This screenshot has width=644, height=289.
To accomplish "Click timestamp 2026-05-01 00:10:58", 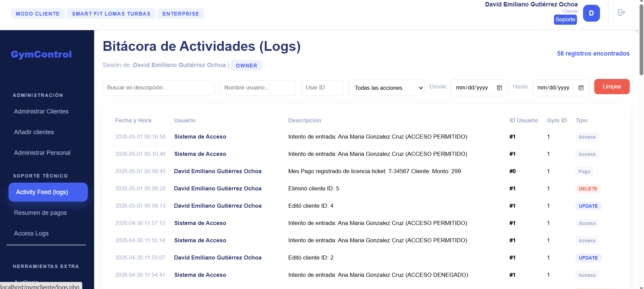I will pos(140,137).
